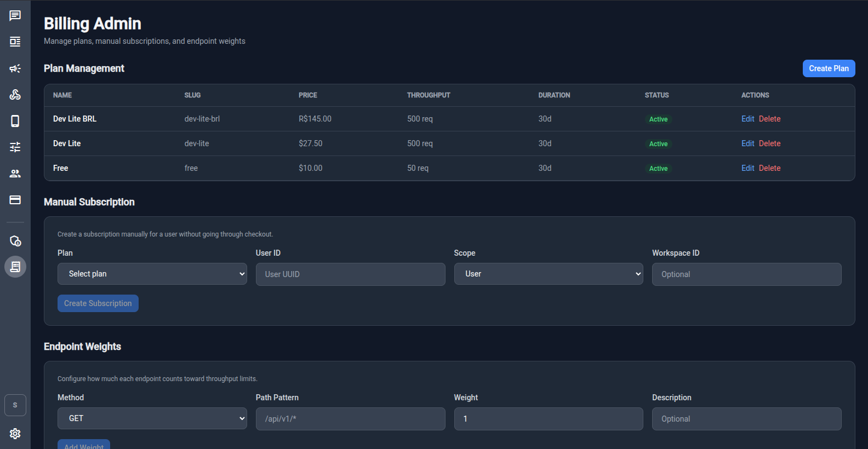This screenshot has width=868, height=449.
Task: Click the DURATION column header
Action: pos(554,95)
